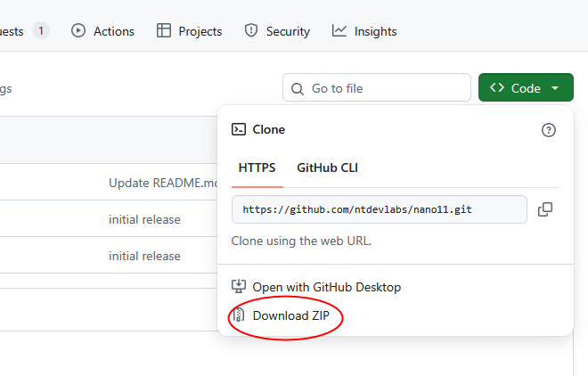Click the Code button caret arrow

555,88
